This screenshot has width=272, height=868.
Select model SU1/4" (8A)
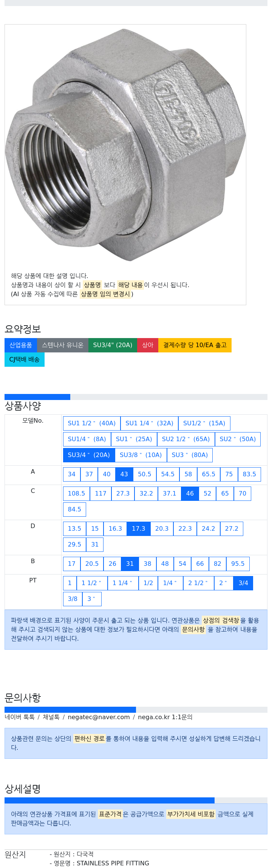point(87,439)
